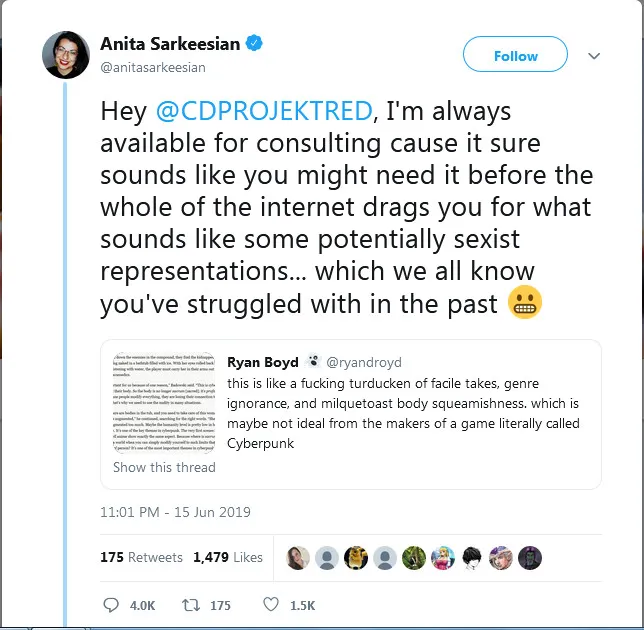The image size is (644, 630).
Task: Click the green foliage liker avatar
Action: (x=413, y=558)
